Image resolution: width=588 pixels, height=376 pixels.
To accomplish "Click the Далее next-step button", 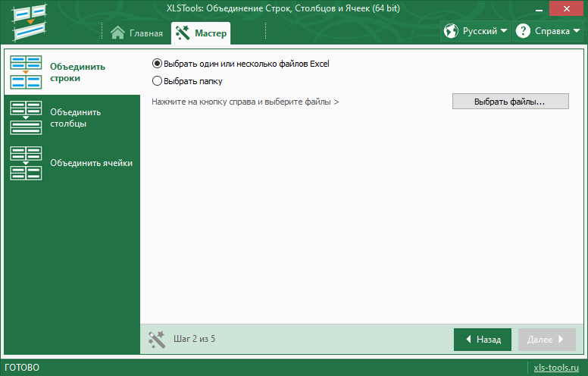I will pyautogui.click(x=546, y=340).
